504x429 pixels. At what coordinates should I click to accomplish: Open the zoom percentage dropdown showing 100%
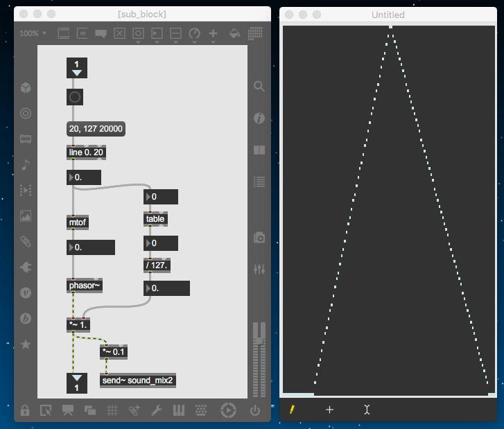coord(33,33)
